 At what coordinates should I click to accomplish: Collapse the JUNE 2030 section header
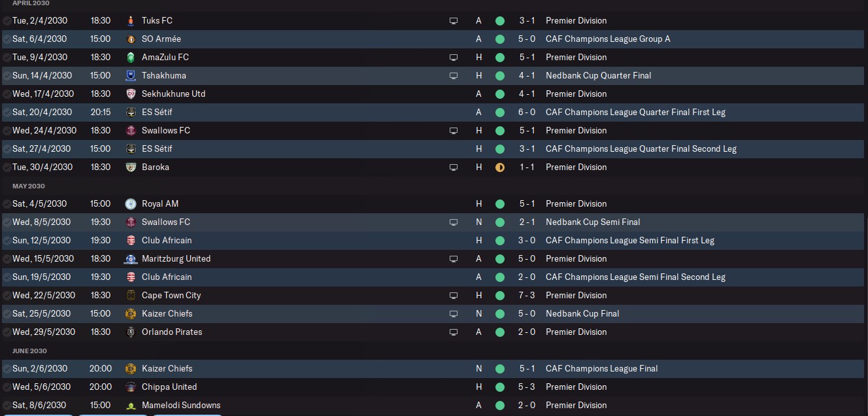tap(29, 351)
